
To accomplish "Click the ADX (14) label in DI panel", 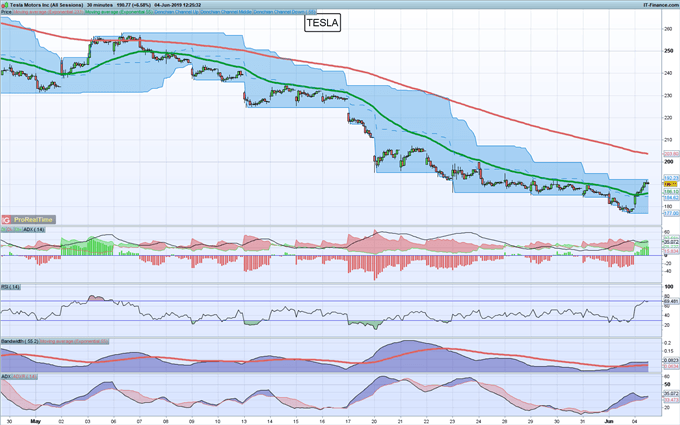I will (x=33, y=229).
